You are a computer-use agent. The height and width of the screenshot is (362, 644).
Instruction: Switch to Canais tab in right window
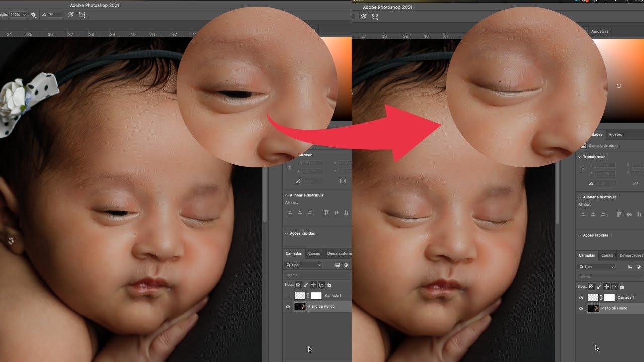point(607,255)
